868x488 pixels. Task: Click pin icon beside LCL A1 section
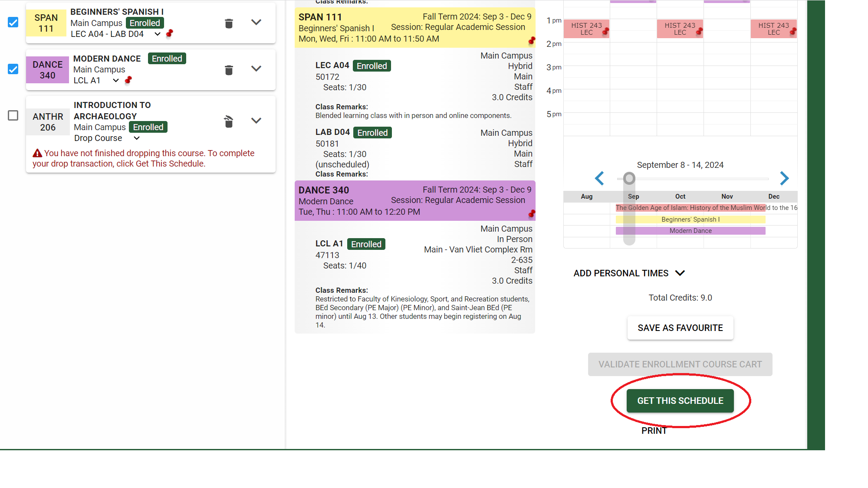128,80
